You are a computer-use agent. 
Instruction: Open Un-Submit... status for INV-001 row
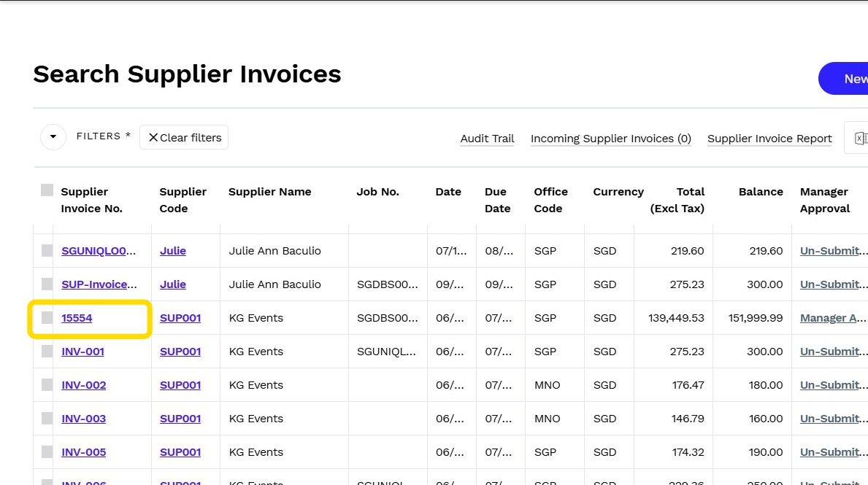coord(834,351)
